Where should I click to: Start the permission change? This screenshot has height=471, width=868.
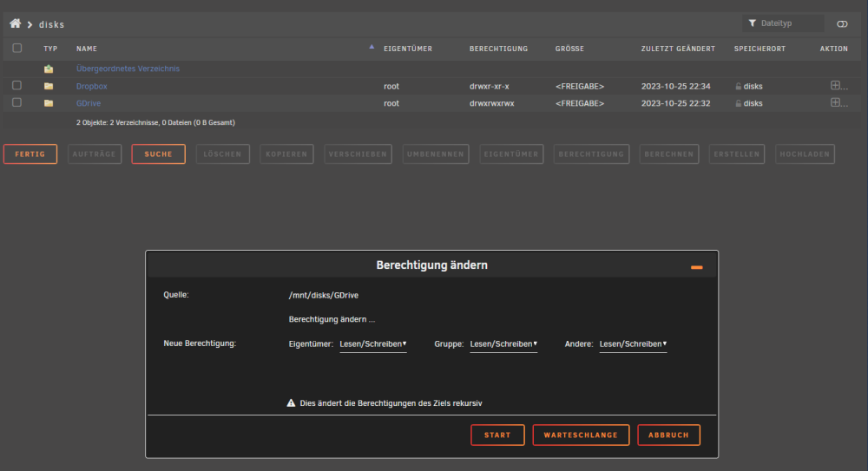click(497, 435)
